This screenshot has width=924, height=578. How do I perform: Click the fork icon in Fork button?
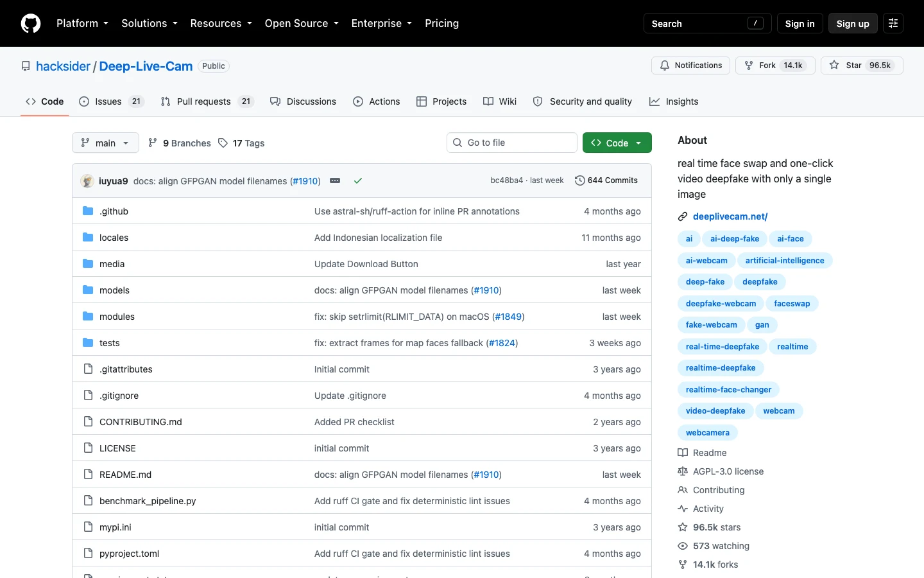[x=749, y=66]
